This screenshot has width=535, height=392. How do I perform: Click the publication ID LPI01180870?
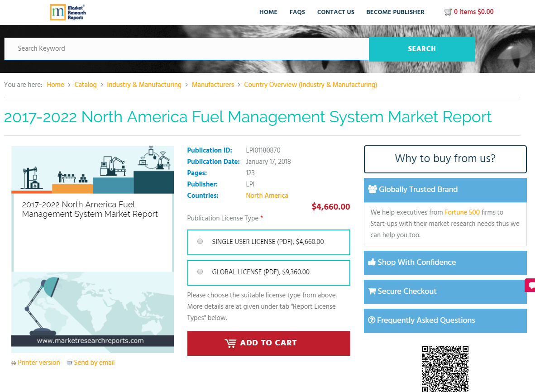(263, 150)
